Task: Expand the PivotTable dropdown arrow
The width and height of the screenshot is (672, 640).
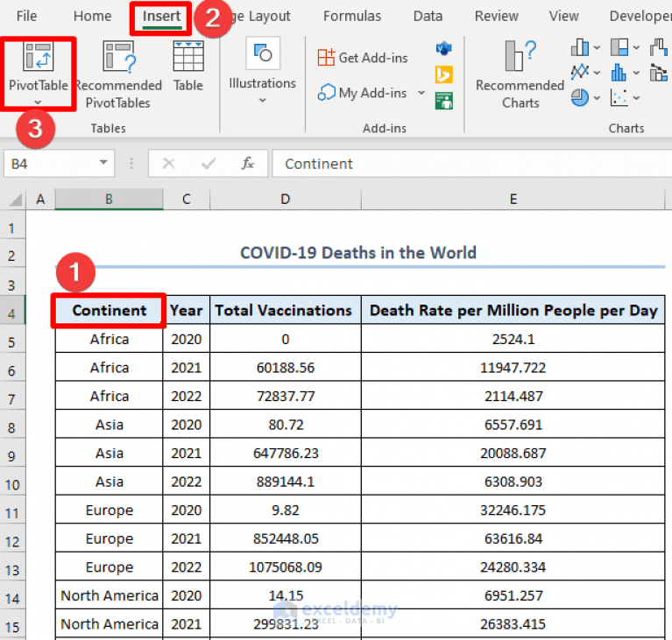Action: [38, 102]
